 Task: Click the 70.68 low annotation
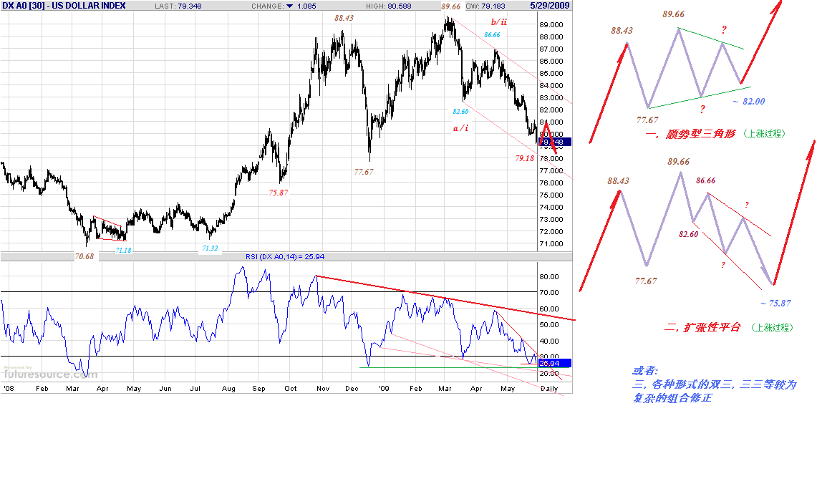click(x=84, y=256)
